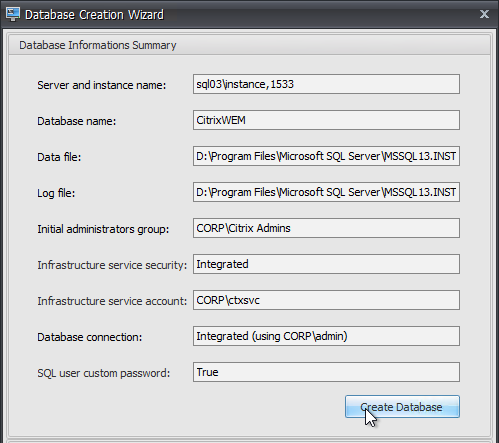Click the Database Informations Summary header
Viewport: 499px width, 443px height.
(98, 45)
